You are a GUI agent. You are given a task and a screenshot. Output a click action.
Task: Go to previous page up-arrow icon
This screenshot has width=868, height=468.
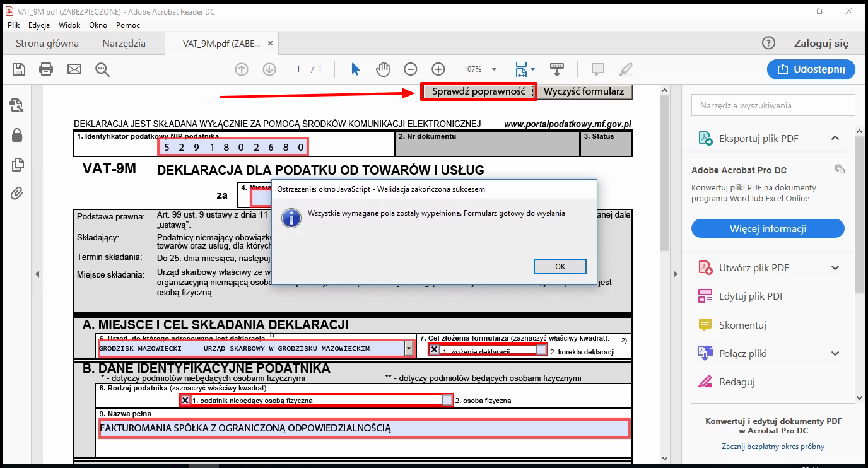pos(242,69)
